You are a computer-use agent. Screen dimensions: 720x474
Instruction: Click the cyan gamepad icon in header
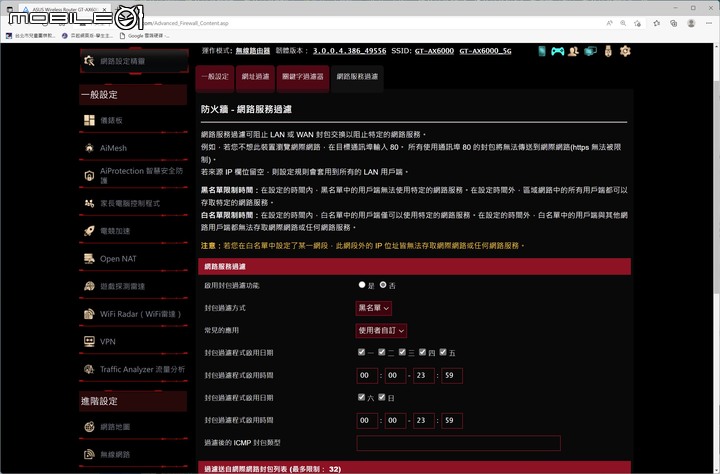coord(557,51)
